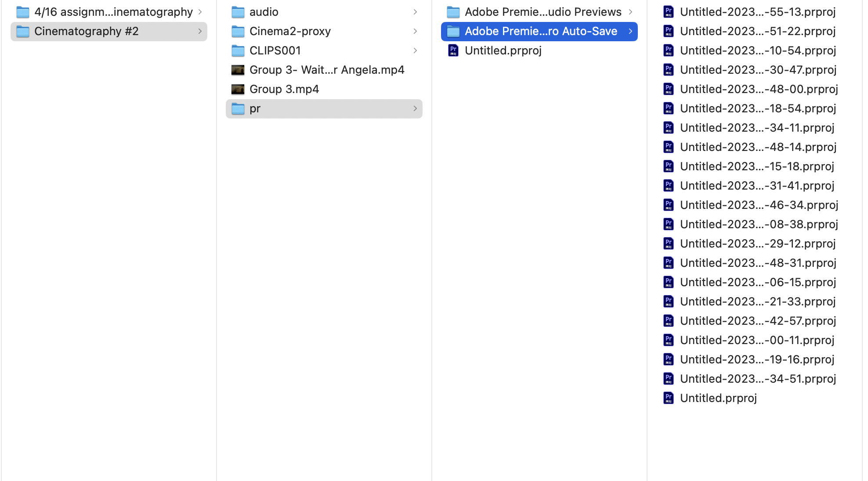Click the CLIPS001 folder icon
This screenshot has width=868, height=481.
click(x=238, y=50)
